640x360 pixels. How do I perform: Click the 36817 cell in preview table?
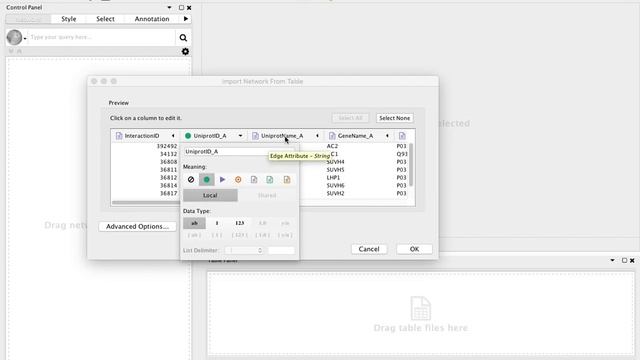(x=168, y=193)
